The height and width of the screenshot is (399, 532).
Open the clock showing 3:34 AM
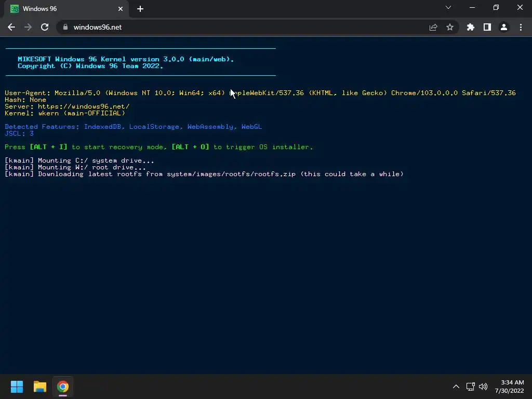tap(509, 387)
